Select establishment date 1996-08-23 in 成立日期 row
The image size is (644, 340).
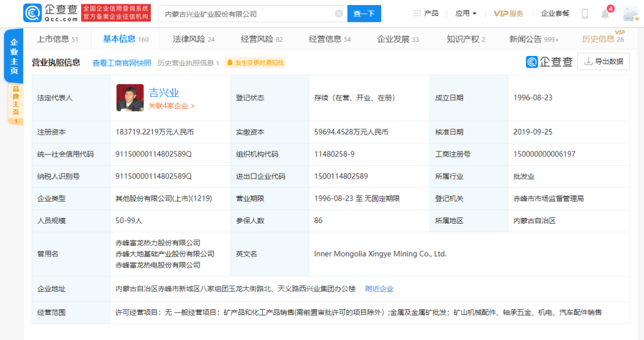point(533,98)
